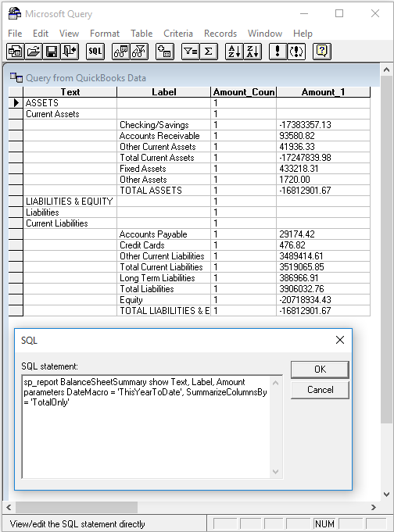Click the row selector beside Current Assets
The height and width of the screenshot is (532, 394).
click(x=16, y=113)
